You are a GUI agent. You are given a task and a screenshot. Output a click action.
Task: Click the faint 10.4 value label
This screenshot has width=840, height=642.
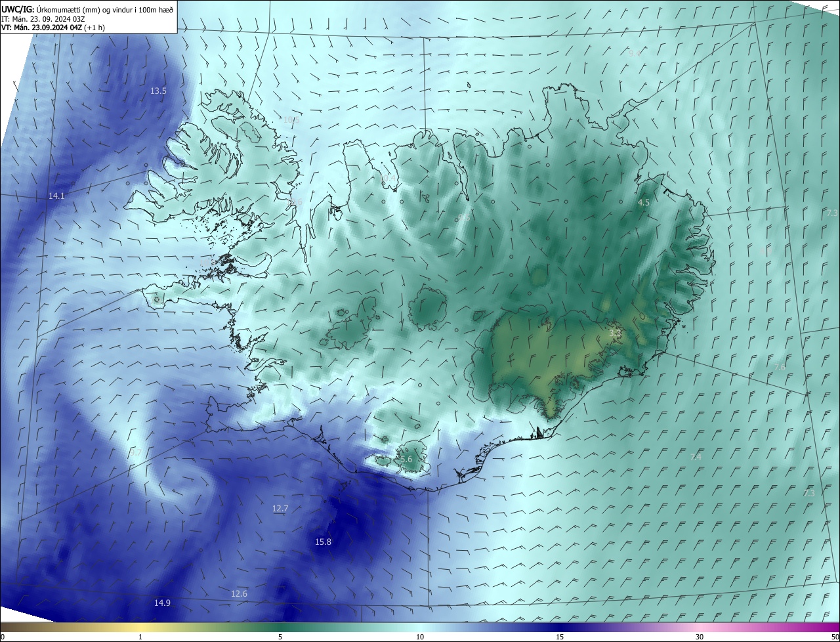(388, 178)
